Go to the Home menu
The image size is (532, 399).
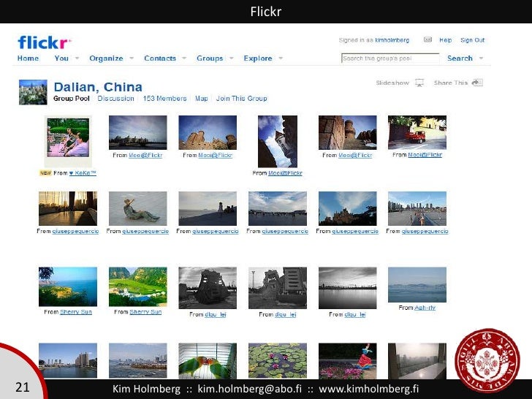[x=28, y=58]
